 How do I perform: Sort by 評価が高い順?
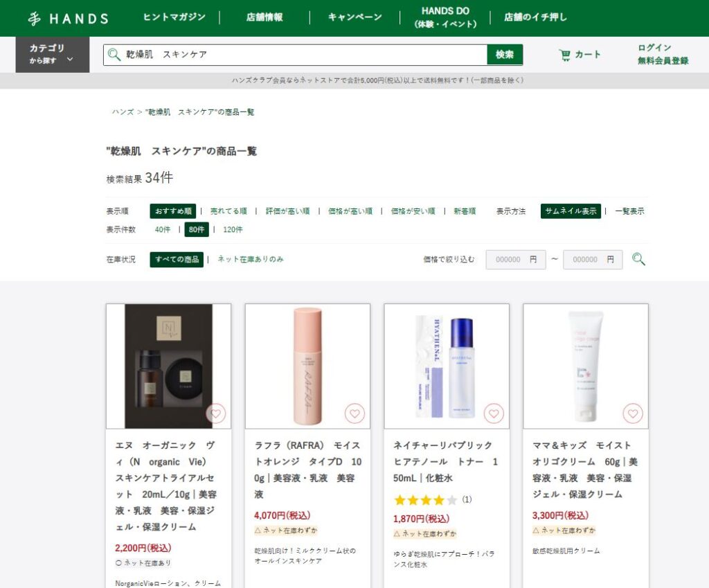288,211
